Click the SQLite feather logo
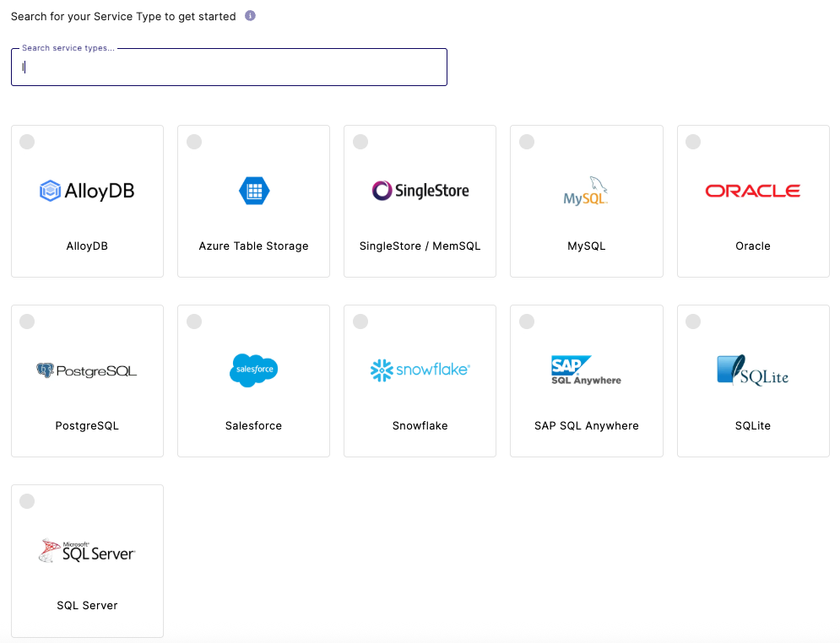 (x=752, y=370)
